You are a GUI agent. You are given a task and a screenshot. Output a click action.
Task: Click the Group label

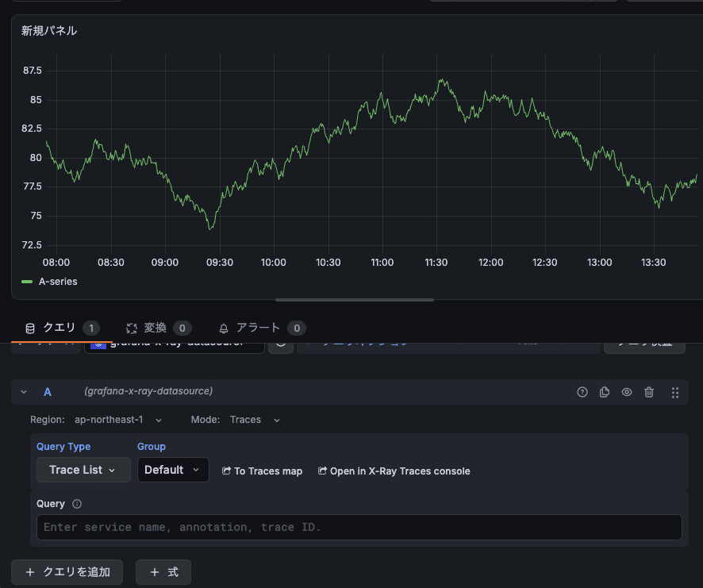pyautogui.click(x=152, y=447)
